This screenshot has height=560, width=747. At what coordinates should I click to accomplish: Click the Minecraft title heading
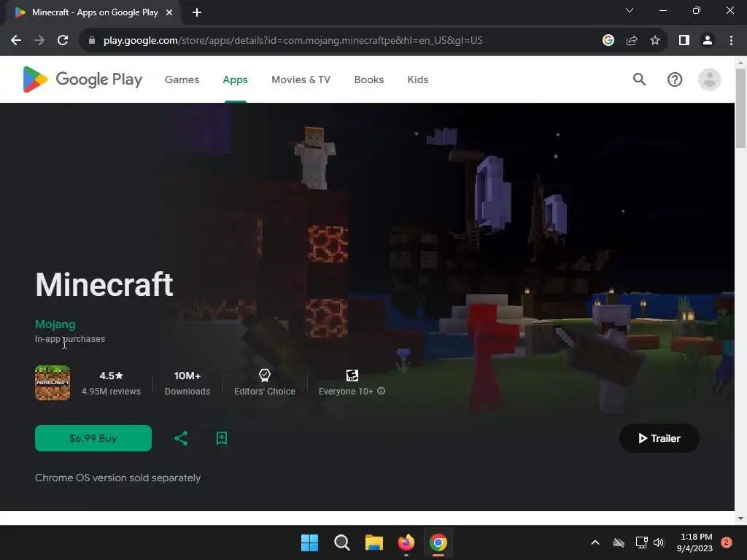pyautogui.click(x=104, y=285)
